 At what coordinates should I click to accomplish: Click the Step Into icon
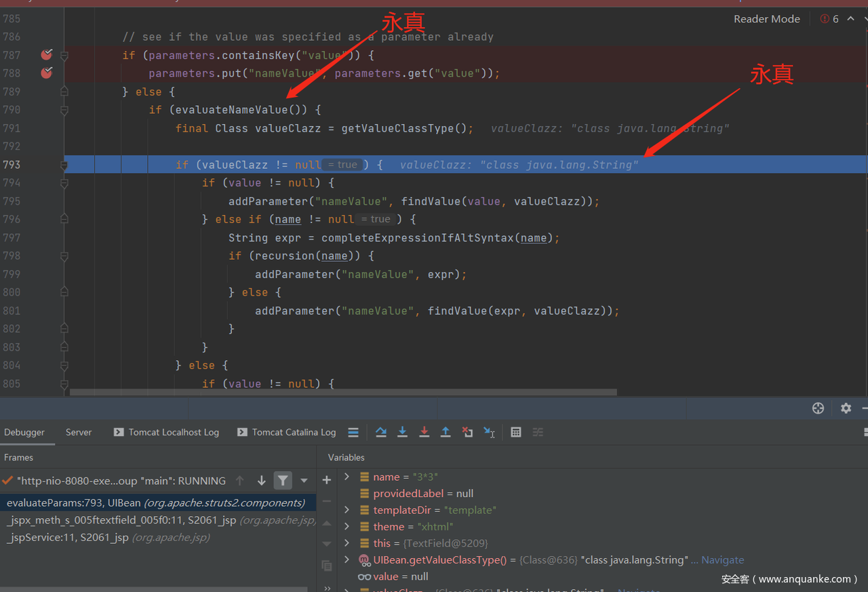click(402, 432)
